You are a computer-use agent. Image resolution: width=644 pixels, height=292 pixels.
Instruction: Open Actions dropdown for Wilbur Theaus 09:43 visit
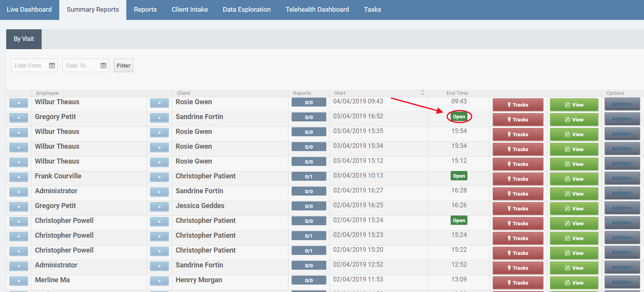[622, 104]
